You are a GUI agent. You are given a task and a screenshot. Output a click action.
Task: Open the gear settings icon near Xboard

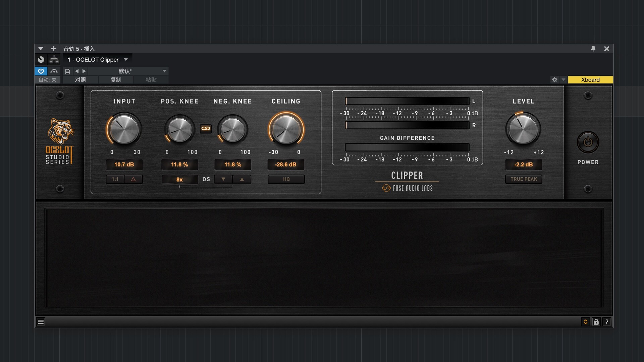click(x=554, y=80)
